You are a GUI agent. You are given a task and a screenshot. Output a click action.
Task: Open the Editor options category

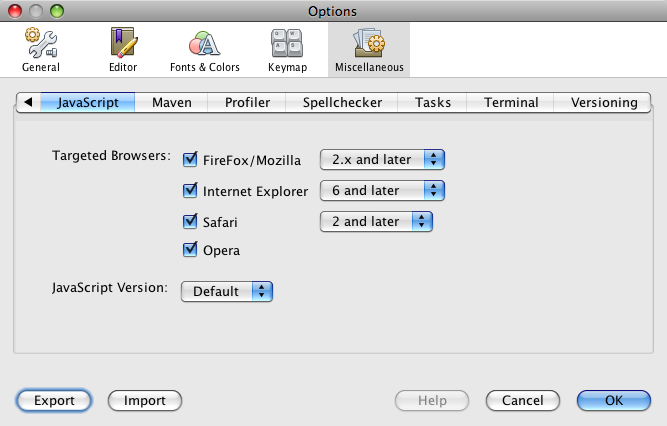pos(122,50)
